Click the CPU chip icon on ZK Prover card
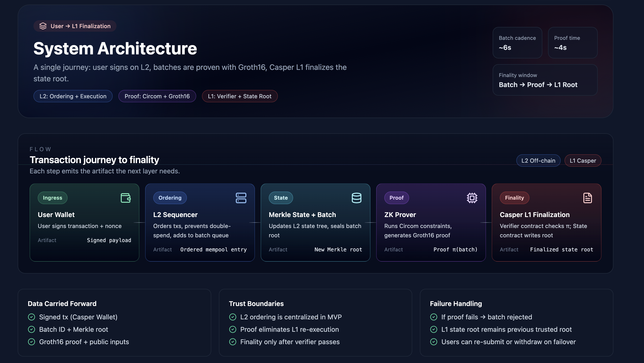This screenshot has height=363, width=644. click(x=472, y=198)
